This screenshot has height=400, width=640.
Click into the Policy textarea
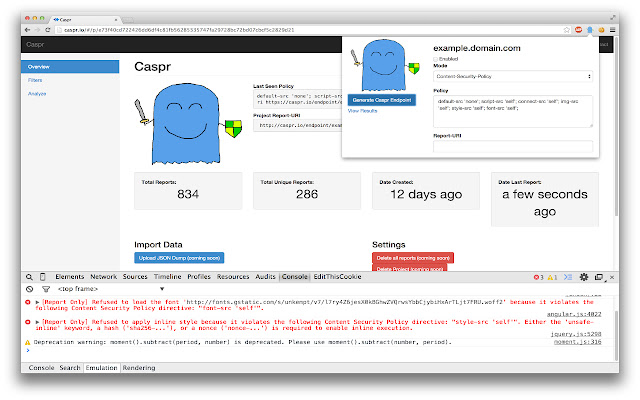coord(513,111)
